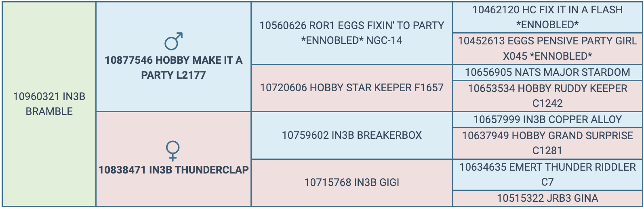
Task: Click the female symbol above the dam
Action: click(173, 150)
